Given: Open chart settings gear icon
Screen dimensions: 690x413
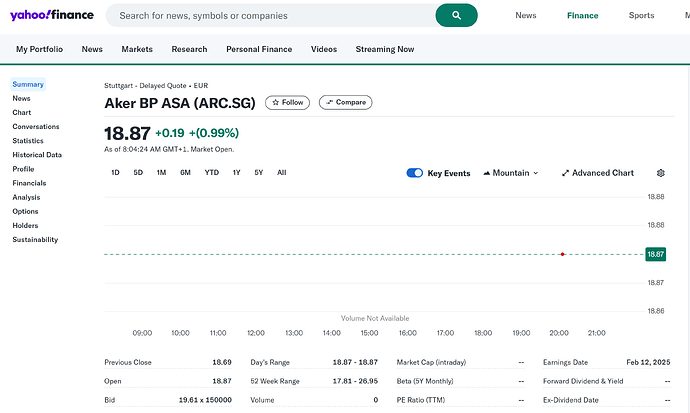Looking at the screenshot, I should (x=661, y=173).
